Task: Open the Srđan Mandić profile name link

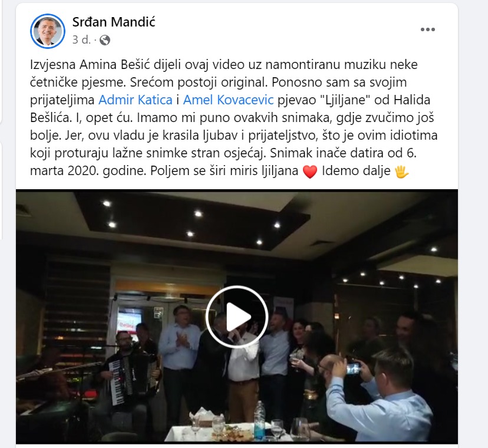Action: tap(114, 22)
